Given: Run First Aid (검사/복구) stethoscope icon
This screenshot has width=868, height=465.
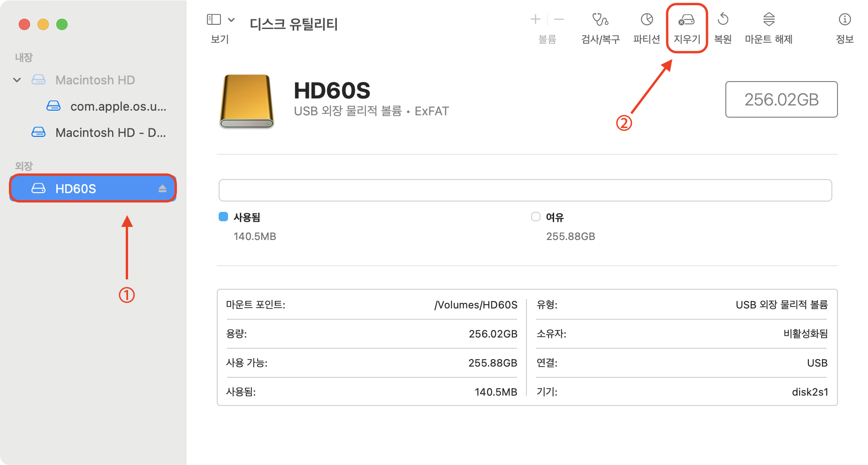Looking at the screenshot, I should point(600,19).
